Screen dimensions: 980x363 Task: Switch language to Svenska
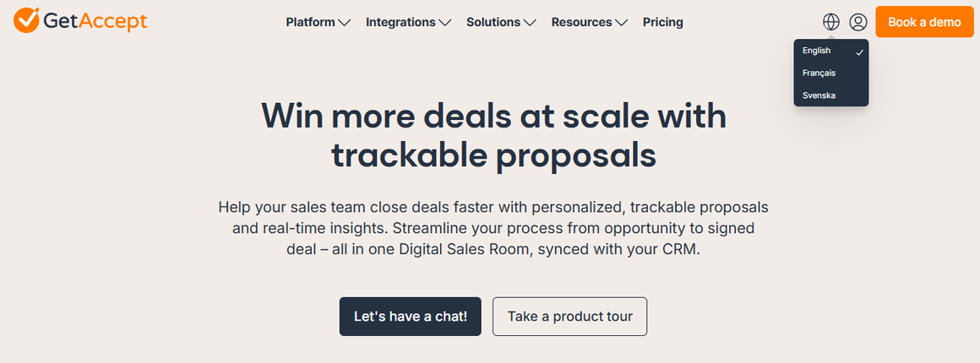click(819, 95)
